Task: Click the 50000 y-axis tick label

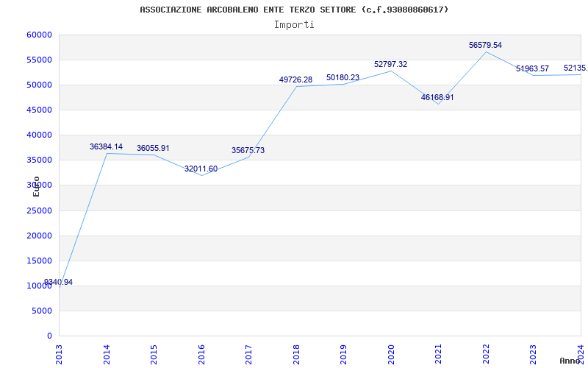Action: pyautogui.click(x=40, y=85)
